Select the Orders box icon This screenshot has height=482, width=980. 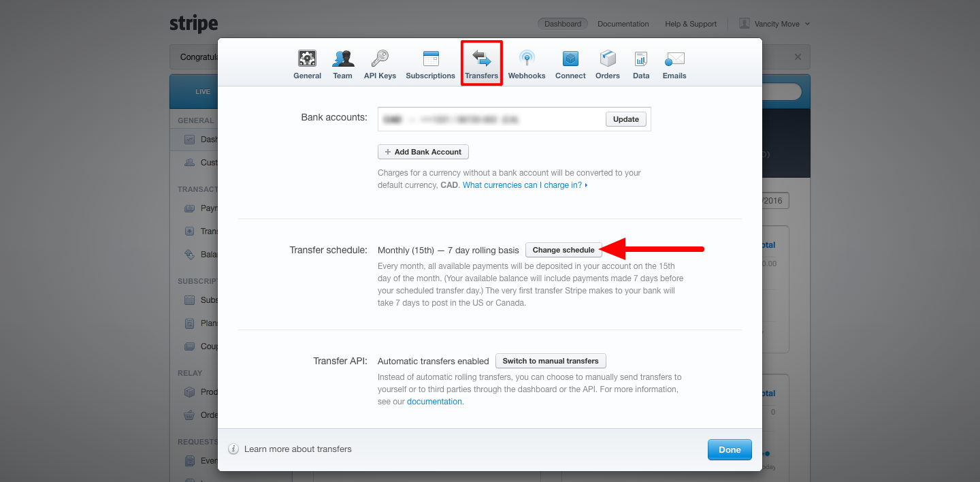607,59
